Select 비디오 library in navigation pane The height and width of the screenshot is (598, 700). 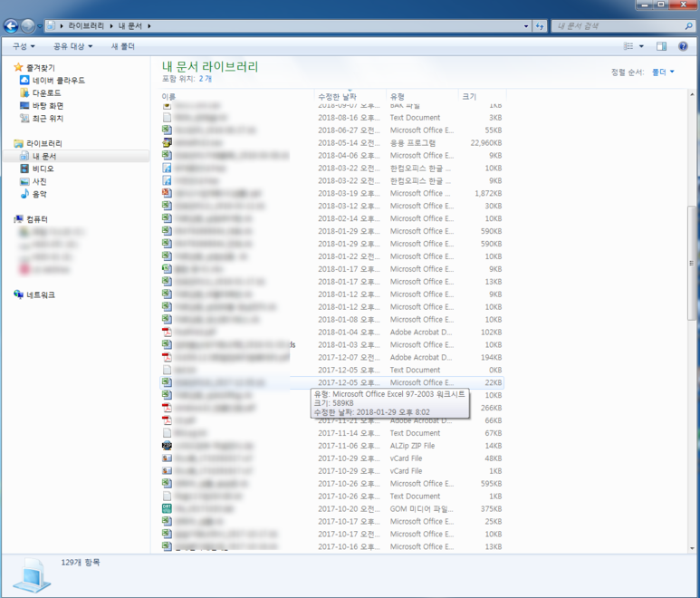tap(43, 169)
